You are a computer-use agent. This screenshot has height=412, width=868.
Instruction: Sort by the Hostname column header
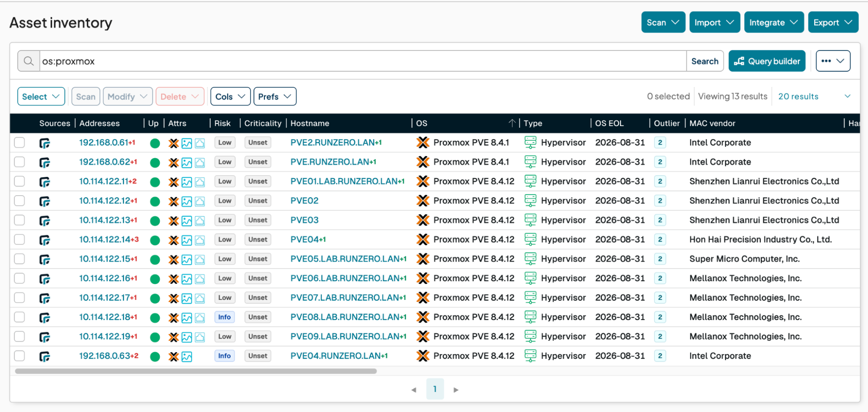pos(310,123)
